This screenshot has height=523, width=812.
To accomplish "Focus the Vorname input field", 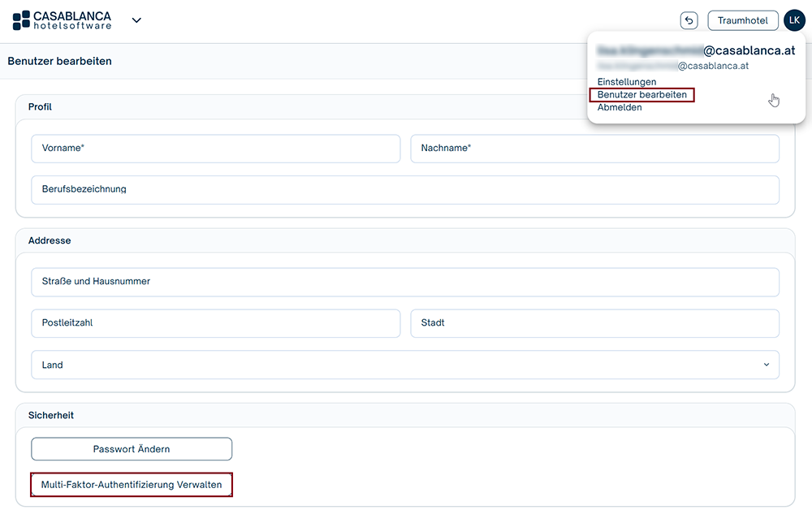I will click(215, 149).
